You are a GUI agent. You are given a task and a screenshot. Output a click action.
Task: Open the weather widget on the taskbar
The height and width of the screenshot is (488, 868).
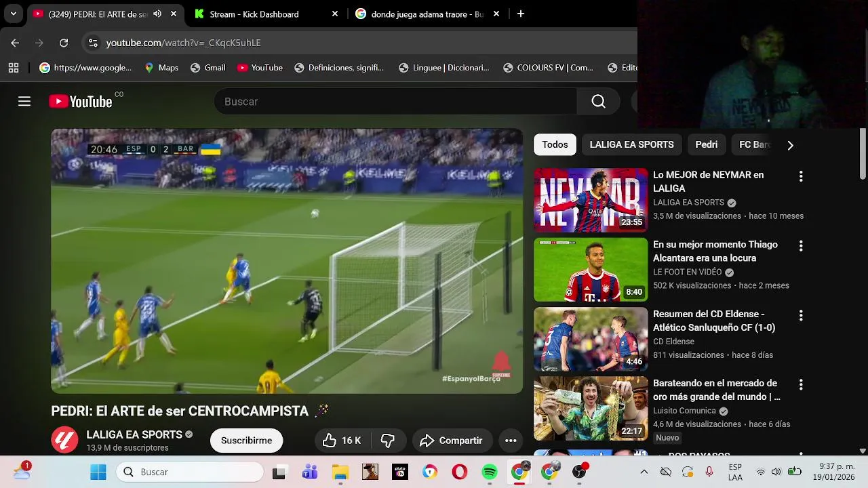[22, 470]
